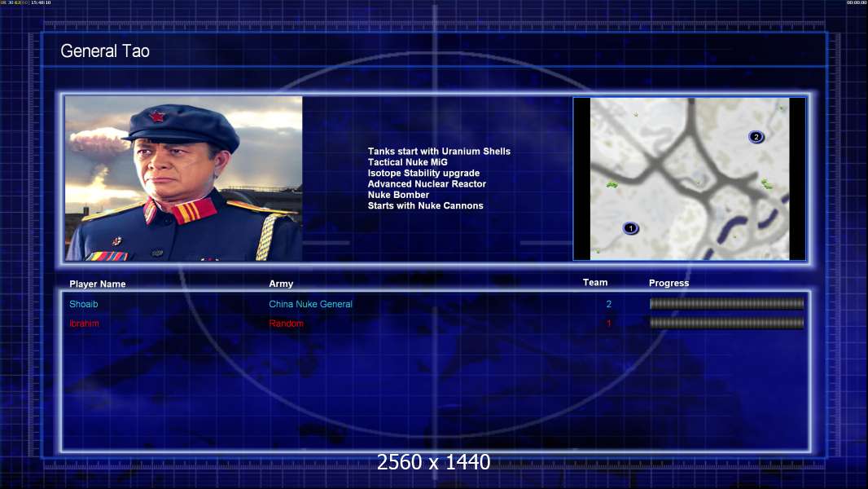Select the ibrahim player name

click(x=85, y=324)
